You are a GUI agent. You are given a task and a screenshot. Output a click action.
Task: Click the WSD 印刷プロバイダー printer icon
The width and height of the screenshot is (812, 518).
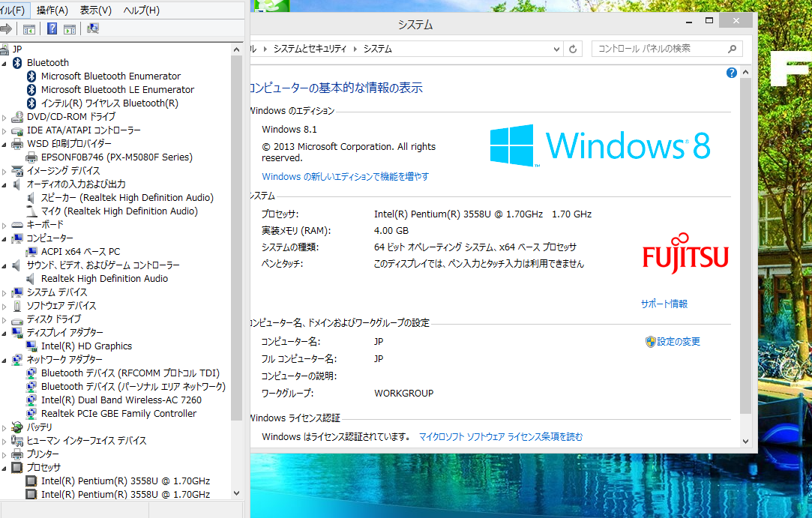[17, 144]
